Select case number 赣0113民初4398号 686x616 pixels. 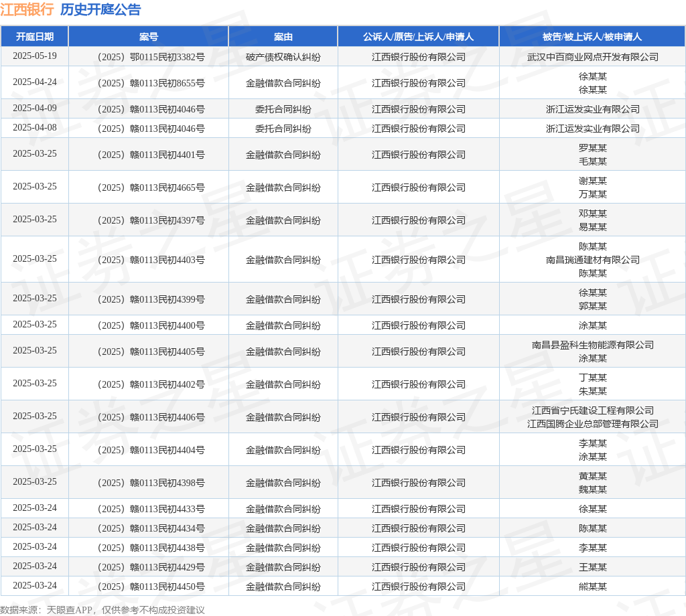[x=151, y=483]
